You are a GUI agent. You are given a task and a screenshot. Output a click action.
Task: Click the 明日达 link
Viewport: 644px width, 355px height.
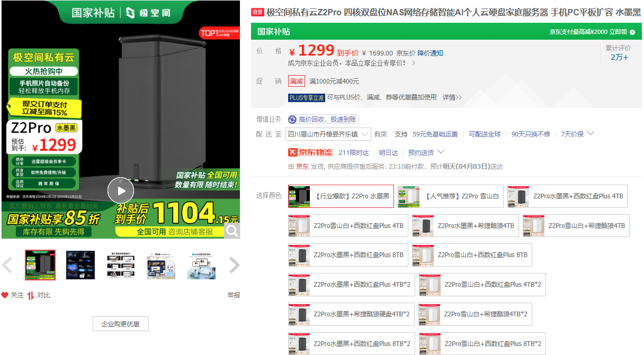389,152
